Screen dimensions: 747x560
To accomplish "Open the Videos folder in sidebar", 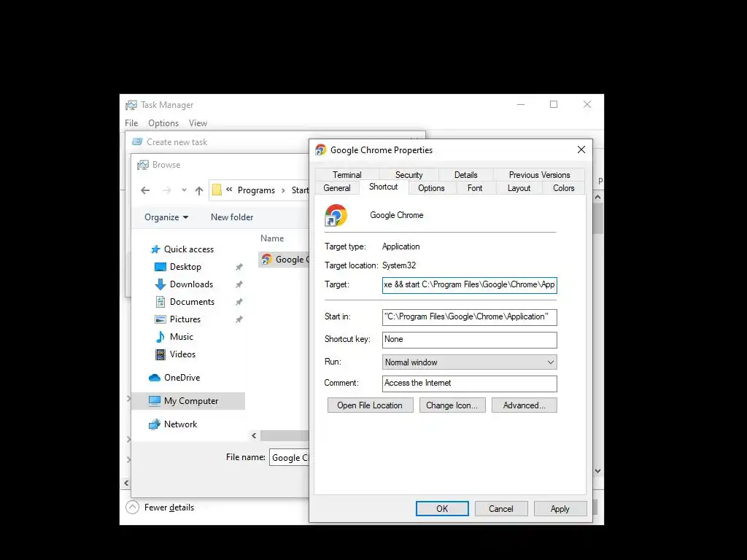I will (x=182, y=354).
